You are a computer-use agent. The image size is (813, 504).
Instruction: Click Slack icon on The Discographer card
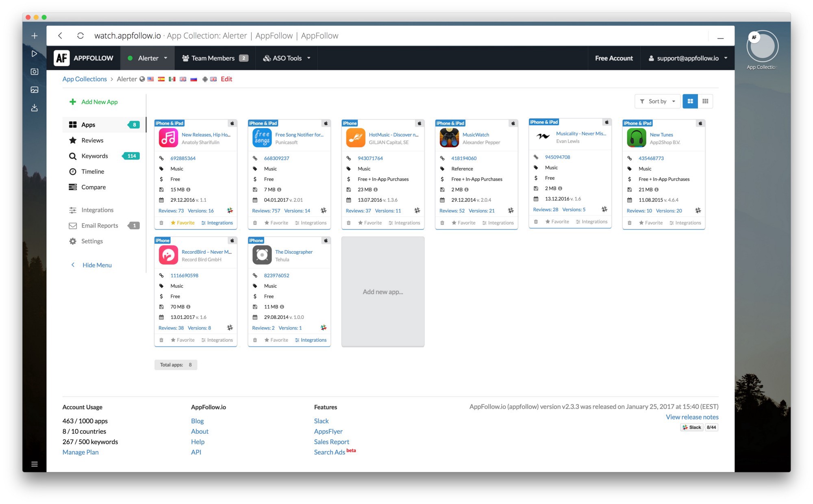(x=324, y=328)
